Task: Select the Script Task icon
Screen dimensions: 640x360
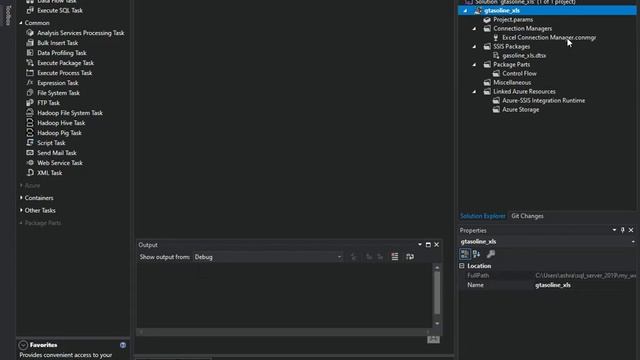Action: pos(30,143)
